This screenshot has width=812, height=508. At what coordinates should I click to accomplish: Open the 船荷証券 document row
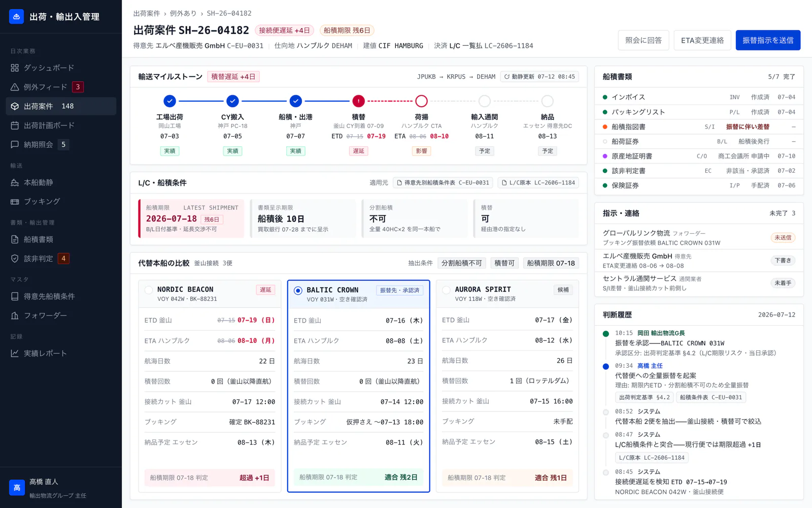point(699,141)
